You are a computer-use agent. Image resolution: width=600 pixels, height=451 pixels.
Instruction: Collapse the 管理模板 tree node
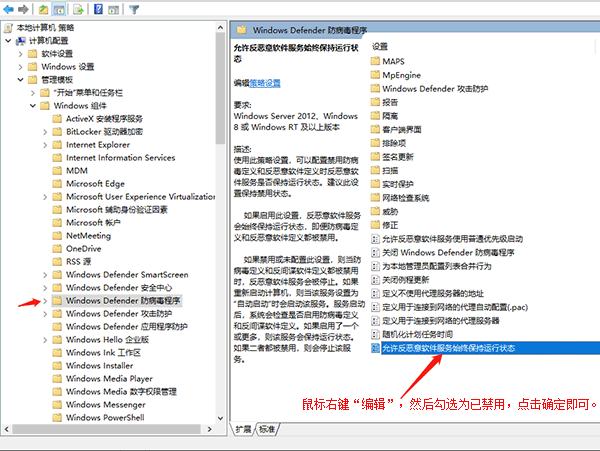(x=20, y=80)
